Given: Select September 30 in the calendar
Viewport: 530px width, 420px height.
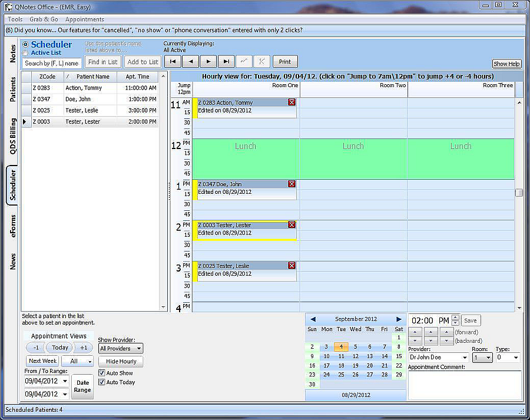Looking at the screenshot, I should pyautogui.click(x=312, y=384).
